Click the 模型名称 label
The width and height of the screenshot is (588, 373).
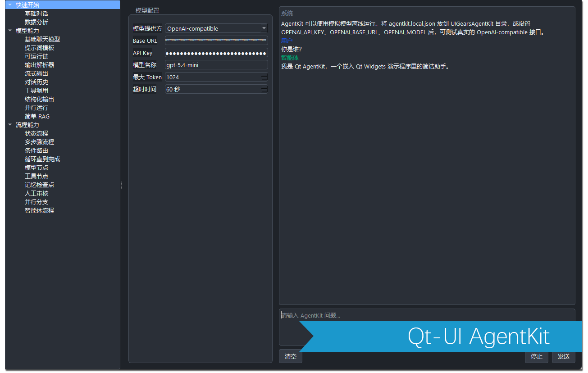tap(145, 65)
